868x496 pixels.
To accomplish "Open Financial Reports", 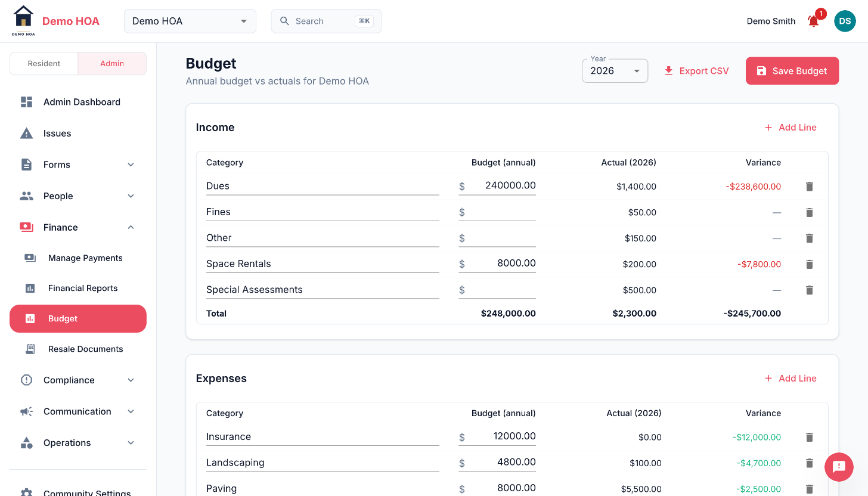I will (78, 288).
